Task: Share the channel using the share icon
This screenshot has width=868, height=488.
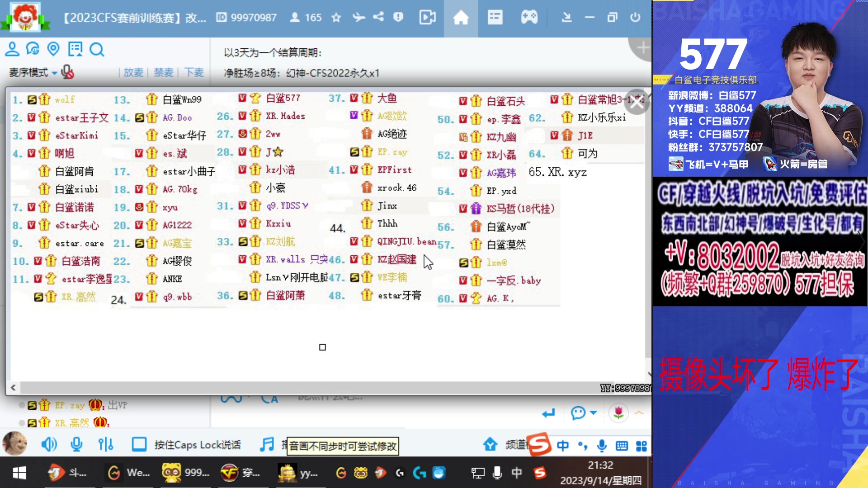Action: (378, 17)
